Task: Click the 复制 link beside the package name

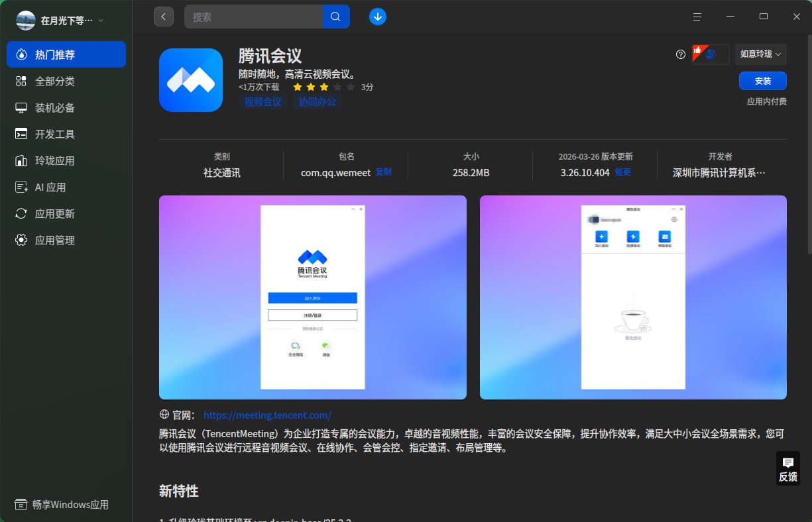Action: point(384,172)
